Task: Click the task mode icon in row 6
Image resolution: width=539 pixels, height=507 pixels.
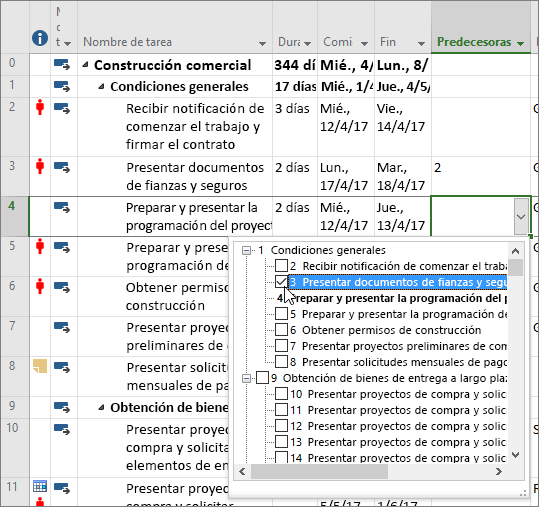Action: pos(62,287)
